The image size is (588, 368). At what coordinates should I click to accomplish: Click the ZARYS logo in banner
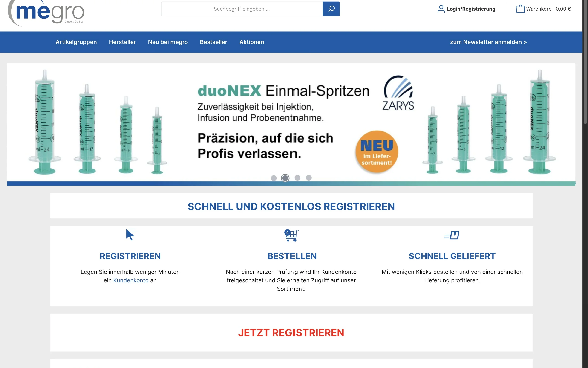[398, 93]
